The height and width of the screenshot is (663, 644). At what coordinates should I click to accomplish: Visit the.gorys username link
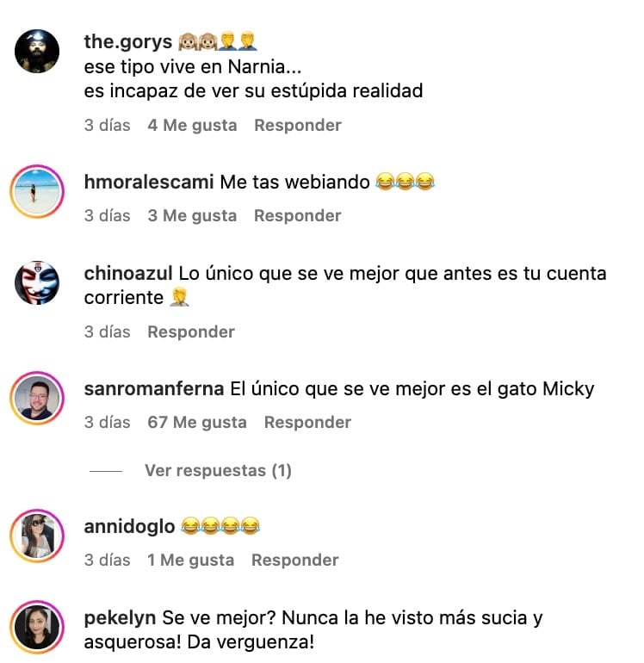[128, 42]
